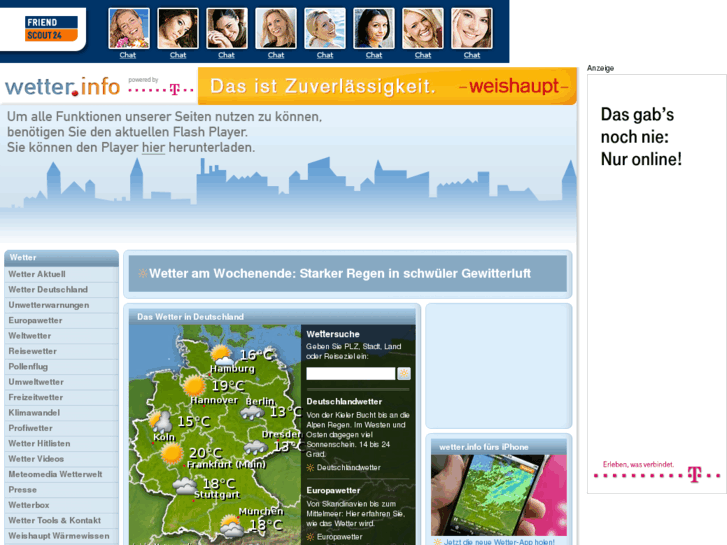
Task: Open Wetter Aktuell in sidebar
Action: [61, 274]
